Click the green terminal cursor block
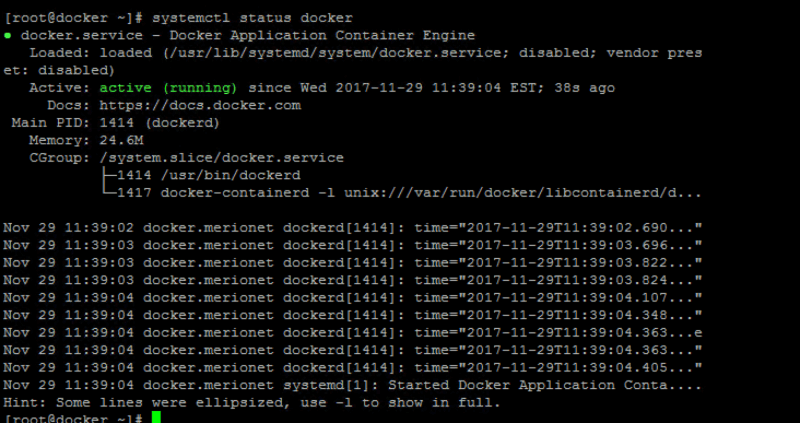This screenshot has height=423, width=800. (x=156, y=418)
